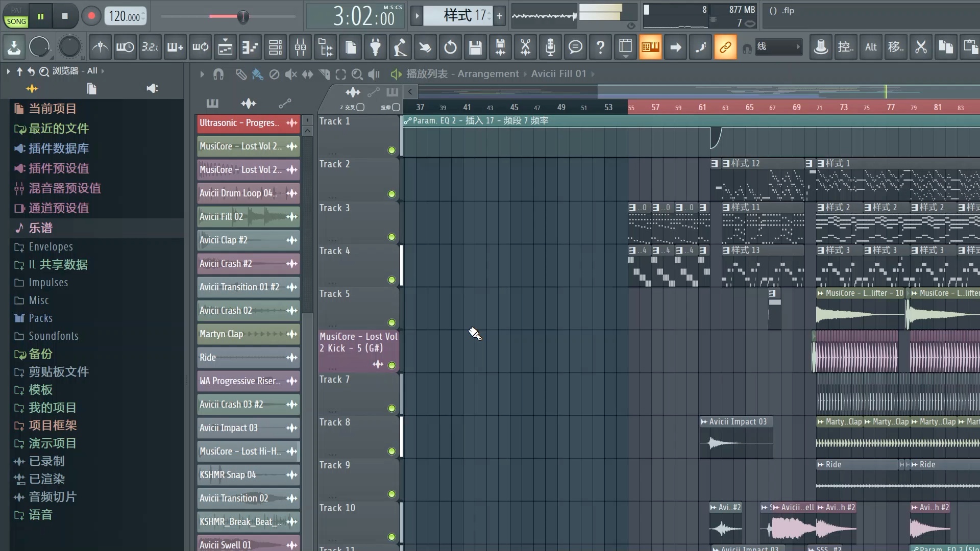Open 已录制 folder in browser

pyautogui.click(x=46, y=461)
